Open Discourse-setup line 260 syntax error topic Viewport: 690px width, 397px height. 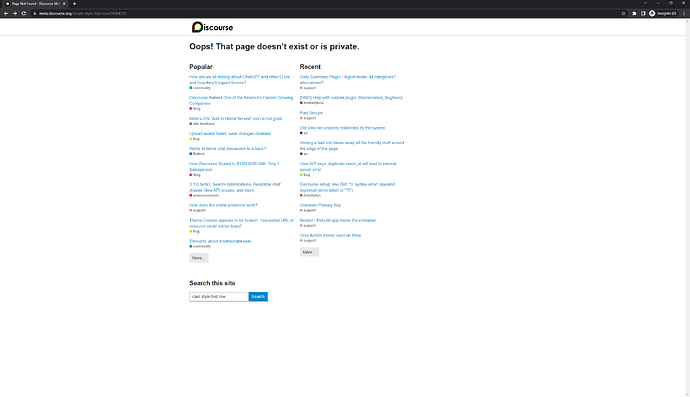click(x=347, y=187)
